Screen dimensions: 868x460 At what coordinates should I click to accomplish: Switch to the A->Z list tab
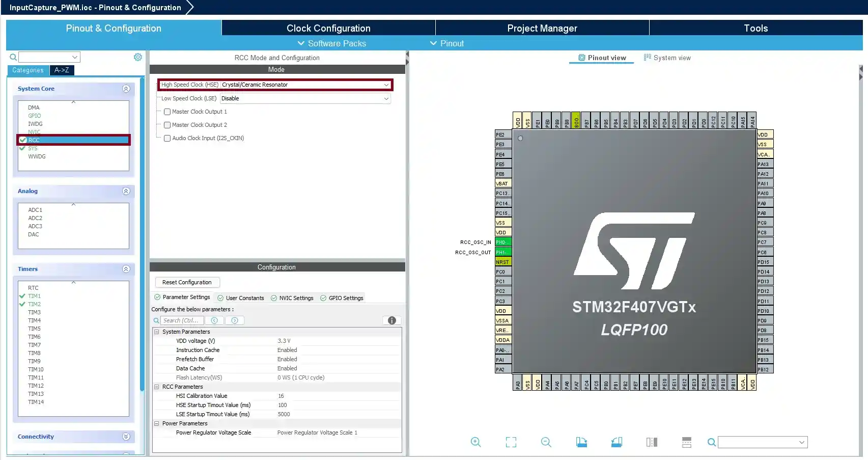click(x=62, y=70)
